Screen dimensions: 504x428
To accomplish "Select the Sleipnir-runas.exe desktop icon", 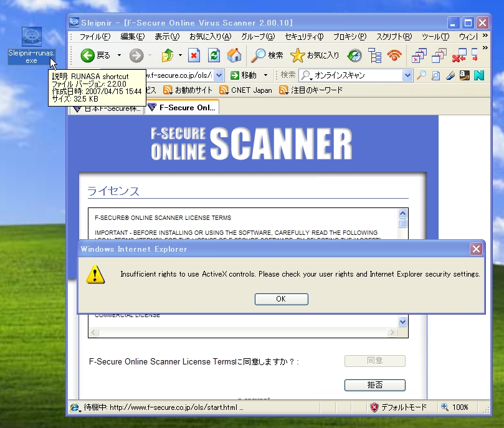I will 32,45.
